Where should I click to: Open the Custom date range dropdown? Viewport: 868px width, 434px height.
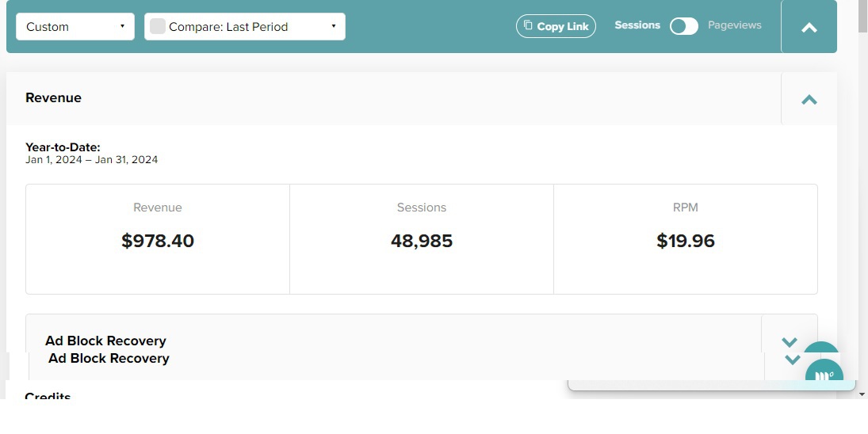[x=75, y=27]
